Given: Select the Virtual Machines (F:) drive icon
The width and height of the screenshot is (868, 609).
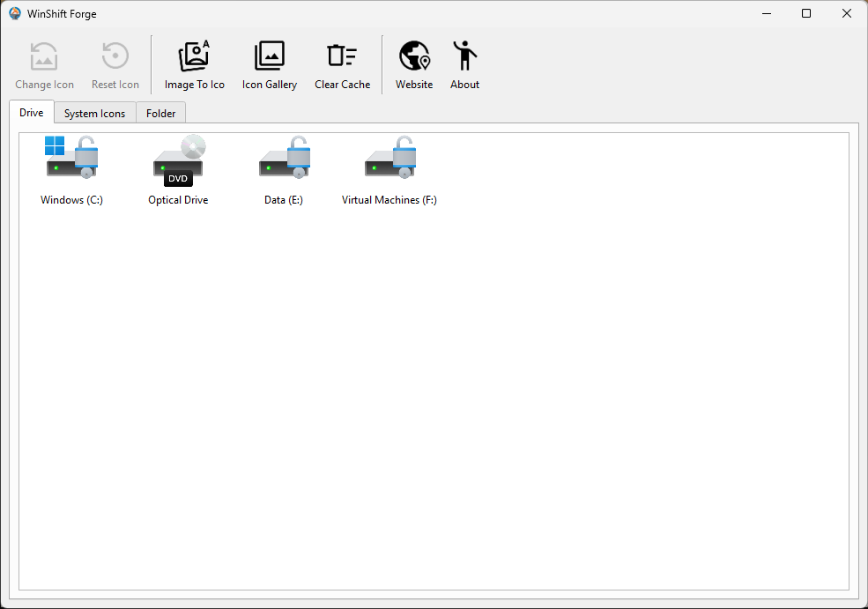Looking at the screenshot, I should pyautogui.click(x=389, y=157).
